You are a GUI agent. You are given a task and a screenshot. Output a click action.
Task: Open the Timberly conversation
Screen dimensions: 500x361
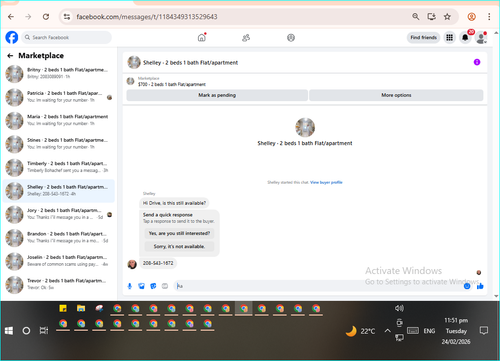coord(59,167)
